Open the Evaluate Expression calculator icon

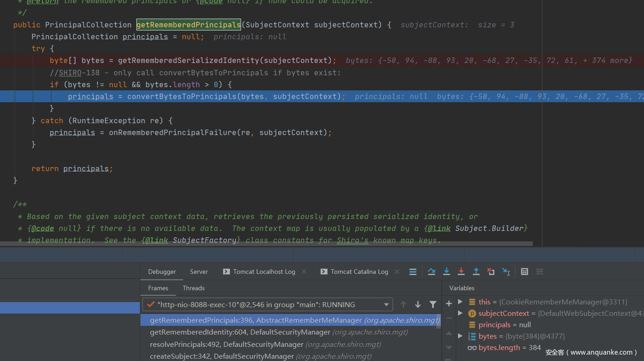pos(525,272)
